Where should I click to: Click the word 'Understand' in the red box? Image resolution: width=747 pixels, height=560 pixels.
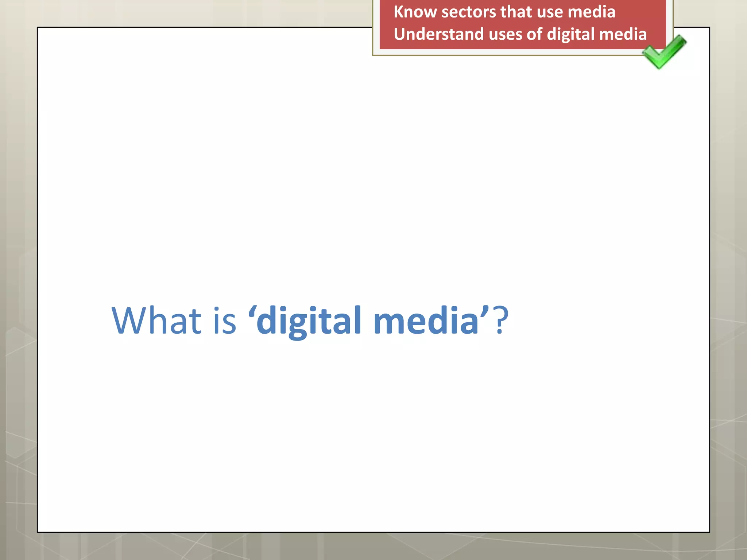pyautogui.click(x=438, y=34)
